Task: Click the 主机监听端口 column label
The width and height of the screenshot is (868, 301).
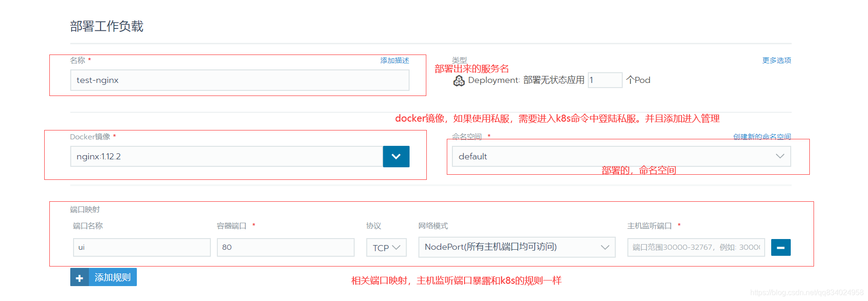Action: coord(649,226)
